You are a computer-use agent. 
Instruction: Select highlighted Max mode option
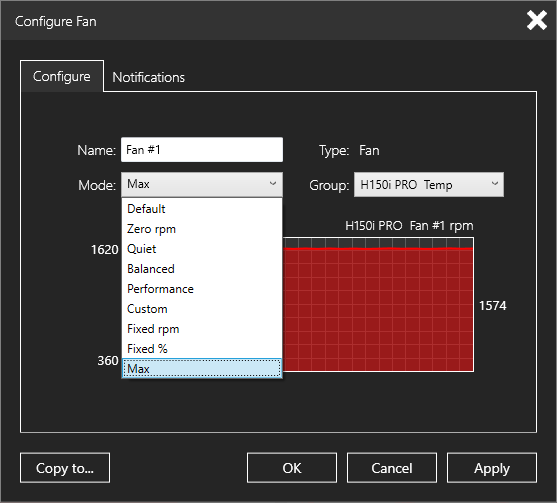coord(202,368)
